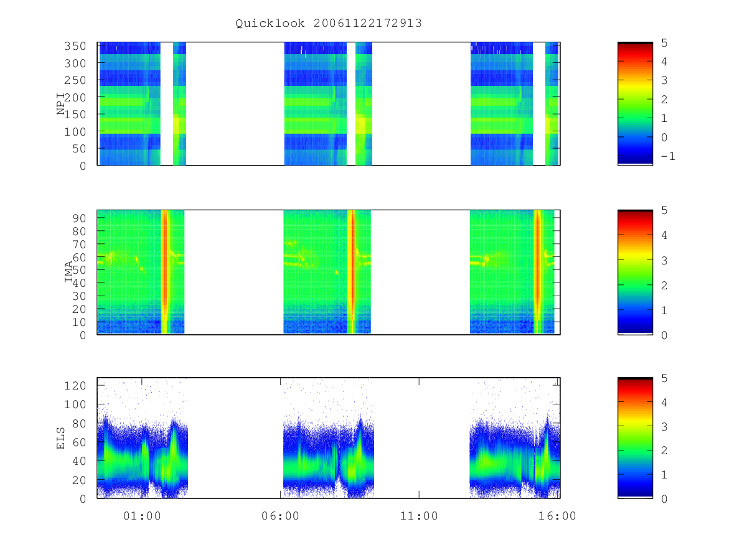Click the 16:00 time tick label
The image size is (747, 560).
(557, 516)
